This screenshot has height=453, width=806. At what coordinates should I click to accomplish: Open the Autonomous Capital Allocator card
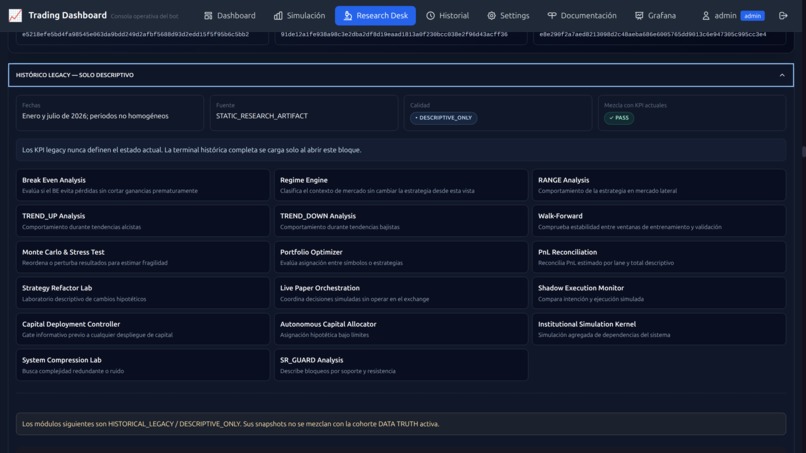(401, 329)
